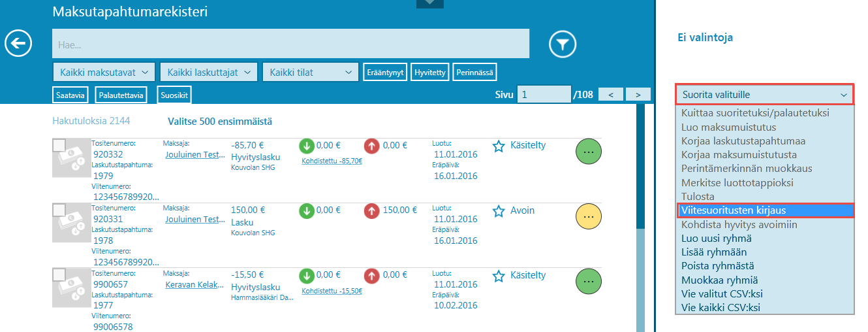Check the checkbox for Tositenumero 920332
868x332 pixels.
[59, 145]
